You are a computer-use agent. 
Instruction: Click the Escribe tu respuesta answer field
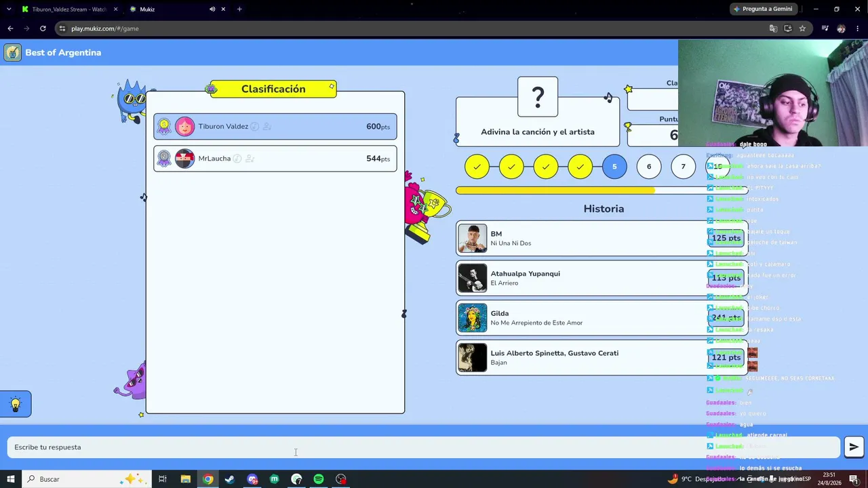[x=424, y=447]
